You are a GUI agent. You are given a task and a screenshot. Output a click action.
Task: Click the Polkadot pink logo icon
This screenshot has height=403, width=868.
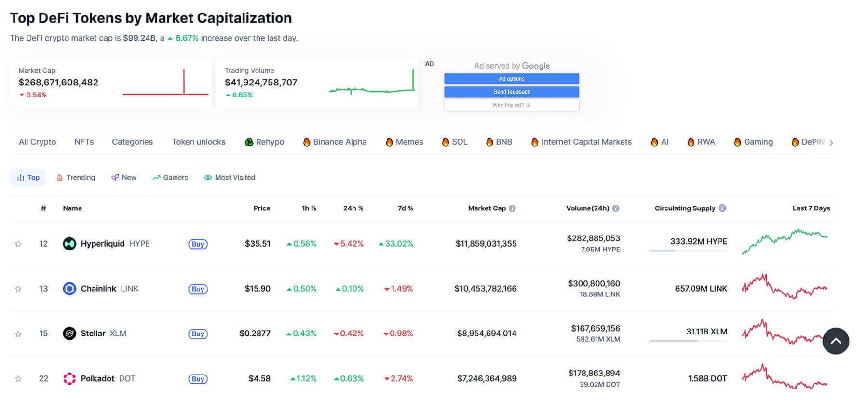pos(69,379)
